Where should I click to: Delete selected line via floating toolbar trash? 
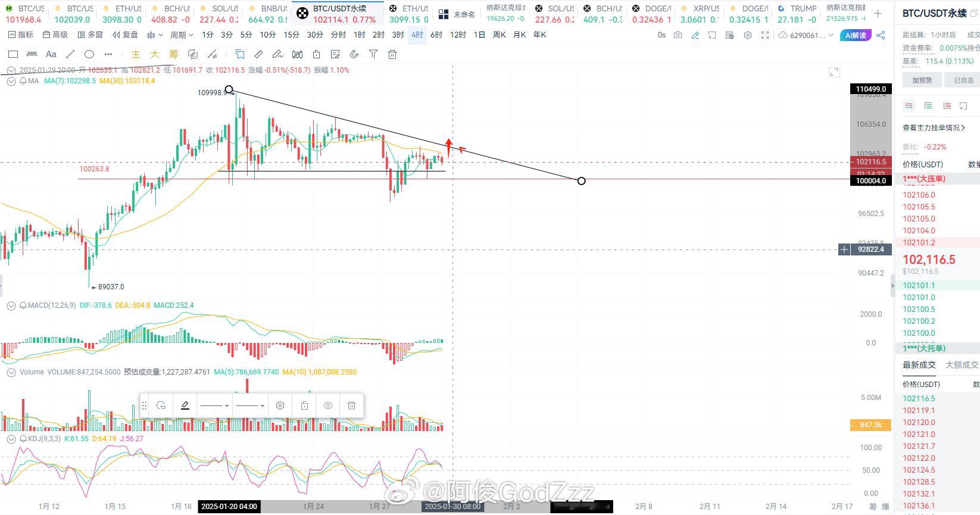point(351,405)
